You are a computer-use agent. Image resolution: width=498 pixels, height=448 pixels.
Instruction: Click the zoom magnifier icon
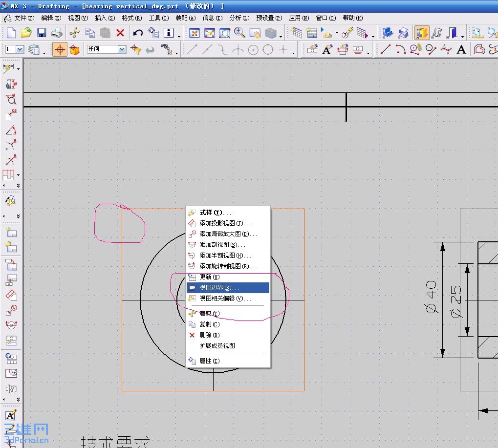click(239, 33)
